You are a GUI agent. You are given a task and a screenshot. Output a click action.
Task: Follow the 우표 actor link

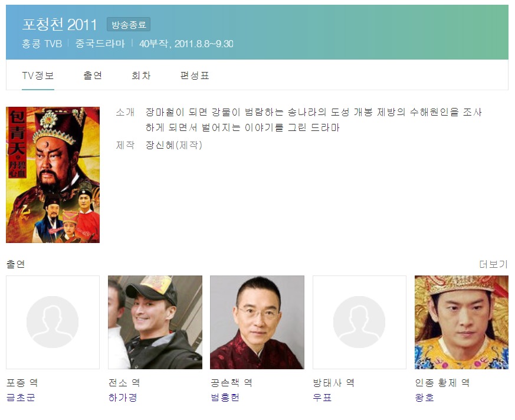click(322, 398)
